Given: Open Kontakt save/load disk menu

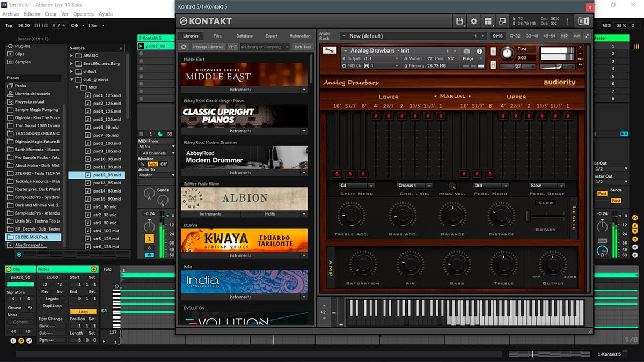Looking at the screenshot, I should pyautogui.click(x=459, y=21).
